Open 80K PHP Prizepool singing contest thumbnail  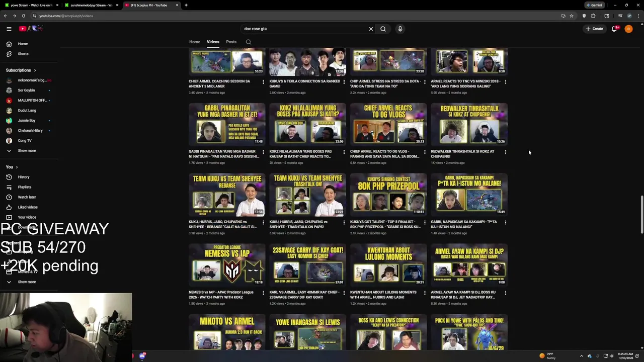pyautogui.click(x=388, y=195)
